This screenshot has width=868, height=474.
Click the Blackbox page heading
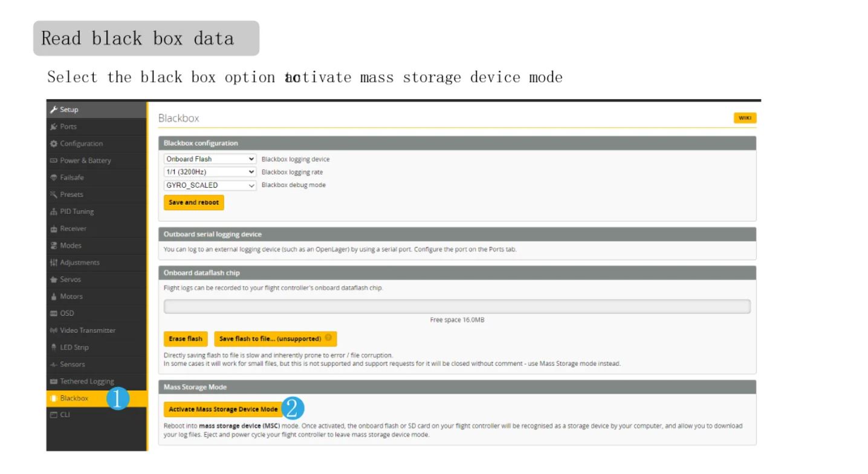point(178,118)
